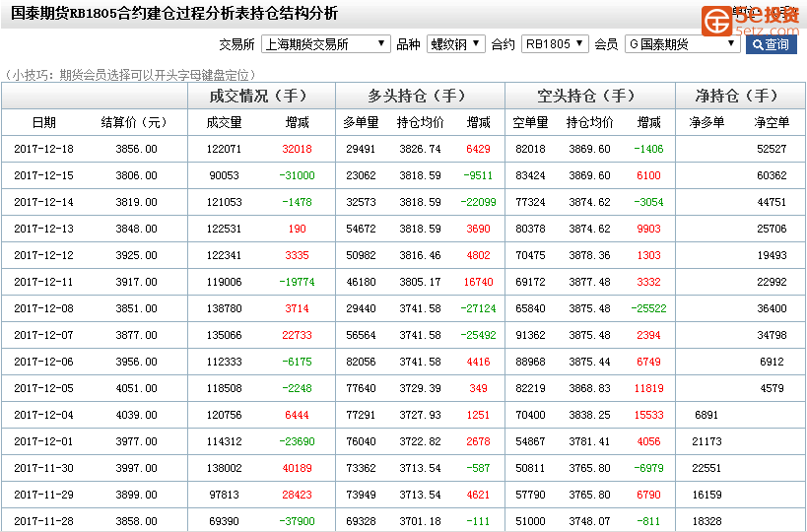Select the date cell 2017-12-15
Screen dimensions: 807x532
[43, 175]
